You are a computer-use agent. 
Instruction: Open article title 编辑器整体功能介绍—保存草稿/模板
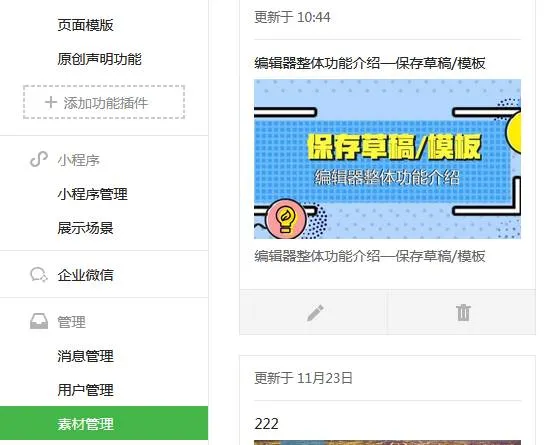click(370, 63)
